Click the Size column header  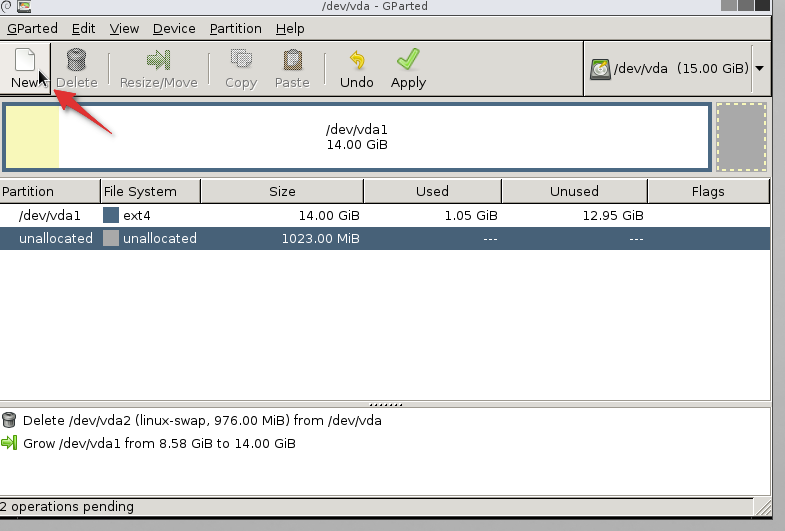click(282, 191)
